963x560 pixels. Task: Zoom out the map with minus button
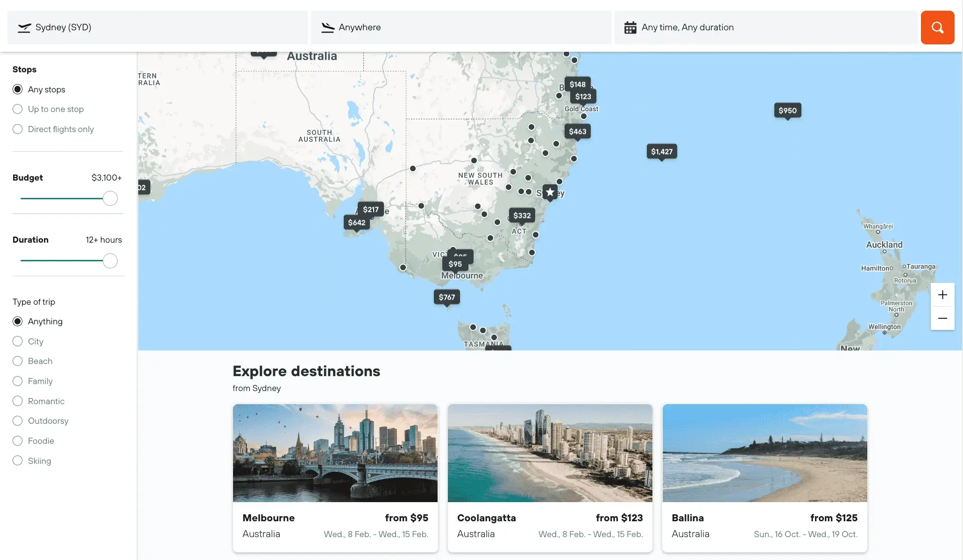click(942, 319)
